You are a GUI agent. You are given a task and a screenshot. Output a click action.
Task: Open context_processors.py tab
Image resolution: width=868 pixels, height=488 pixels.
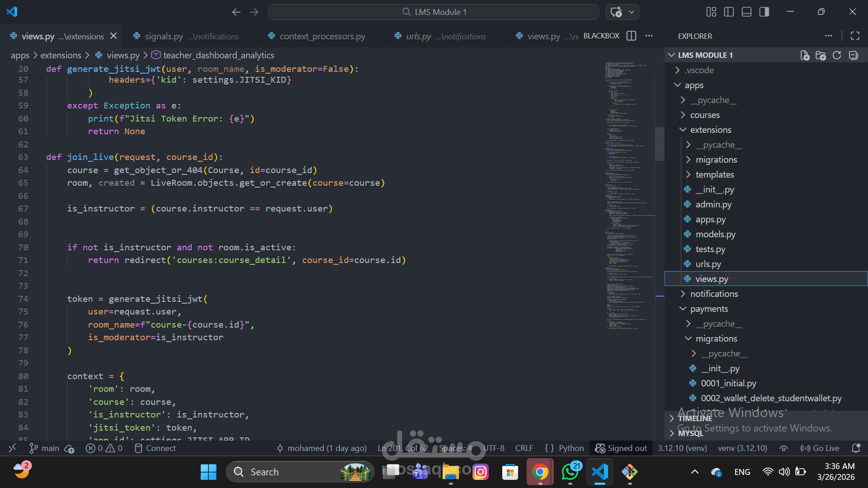(x=322, y=36)
